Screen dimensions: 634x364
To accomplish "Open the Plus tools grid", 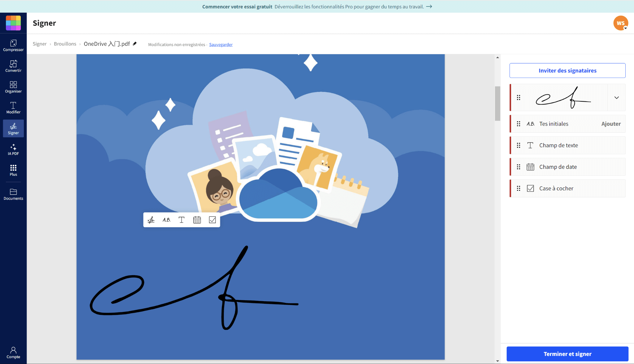I will pos(13,170).
